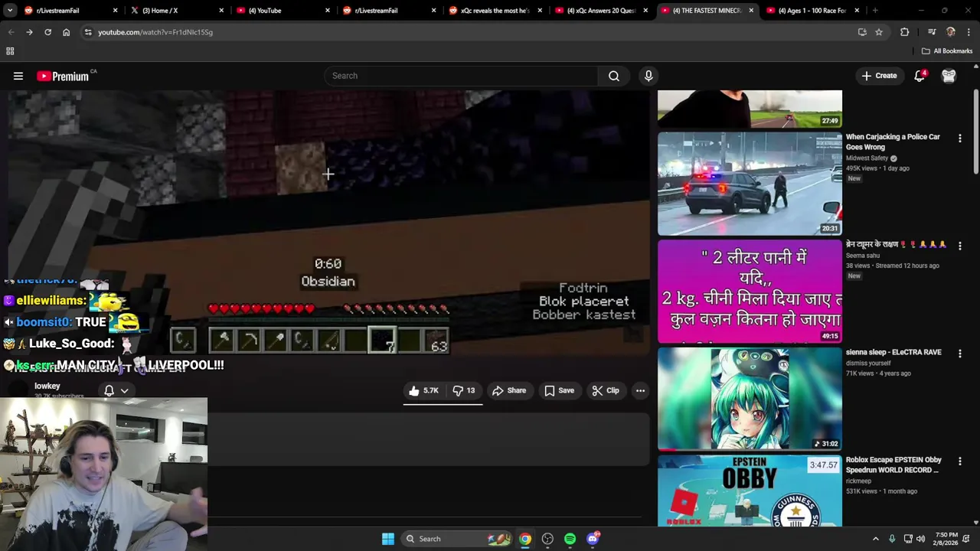Create a clip of this video

tap(605, 390)
